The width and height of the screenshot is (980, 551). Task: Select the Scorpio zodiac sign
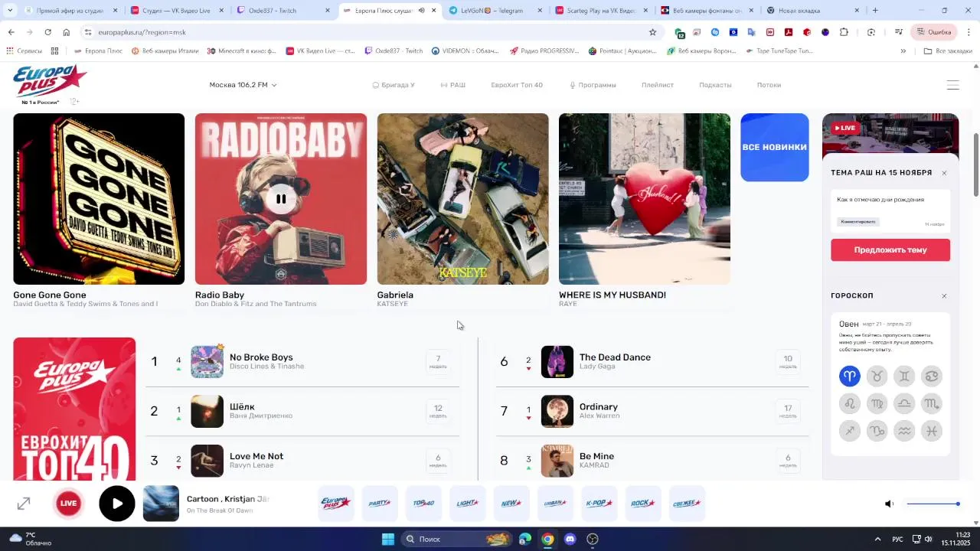click(932, 403)
